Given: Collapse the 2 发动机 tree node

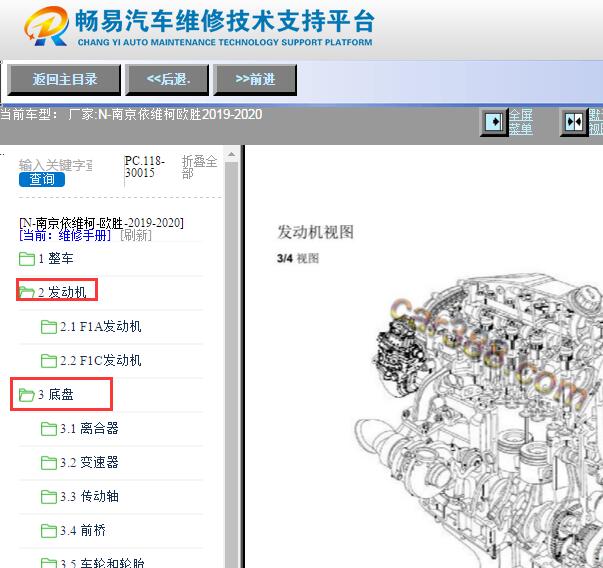Looking at the screenshot, I should coord(62,292).
